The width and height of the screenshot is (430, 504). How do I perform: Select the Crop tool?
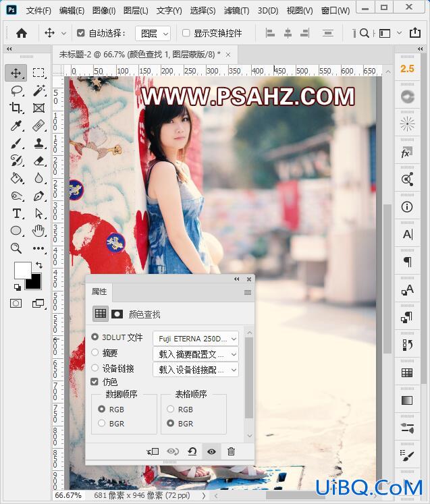(16, 108)
